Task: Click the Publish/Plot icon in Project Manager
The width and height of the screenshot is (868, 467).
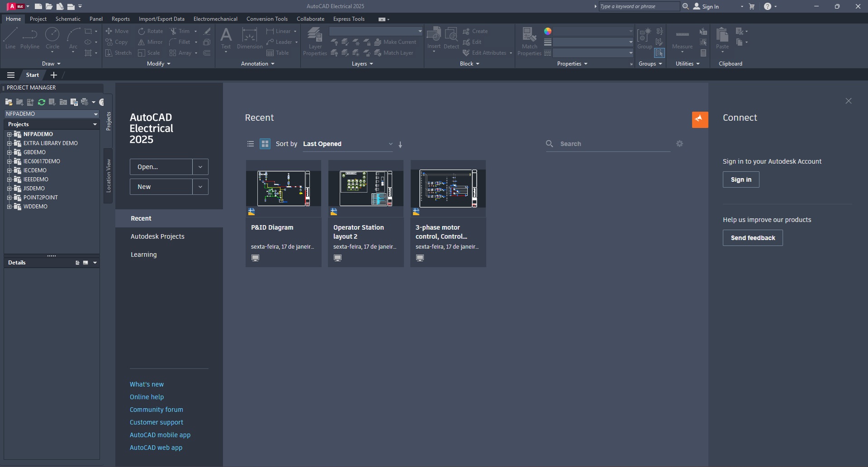Action: pos(85,102)
